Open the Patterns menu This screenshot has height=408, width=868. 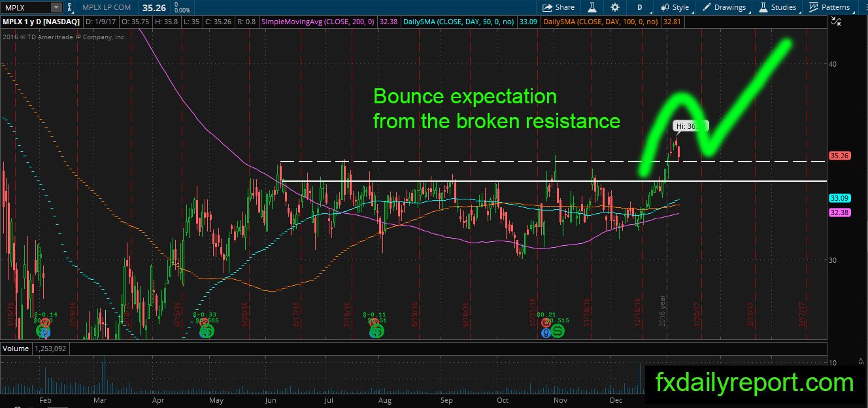[x=829, y=7]
